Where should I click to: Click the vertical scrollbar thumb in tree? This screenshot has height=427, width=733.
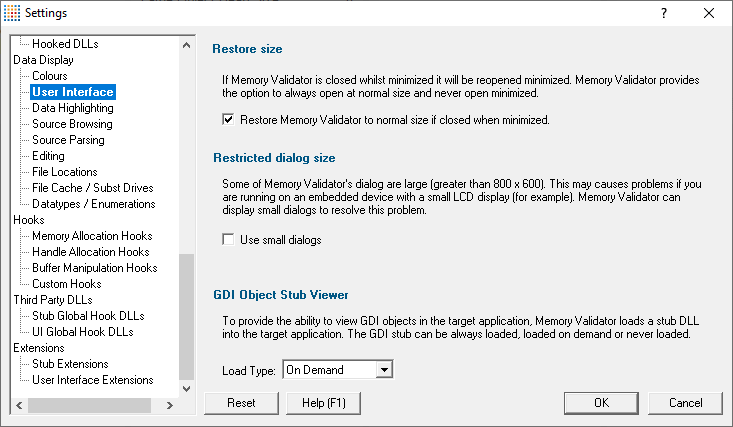point(187,317)
